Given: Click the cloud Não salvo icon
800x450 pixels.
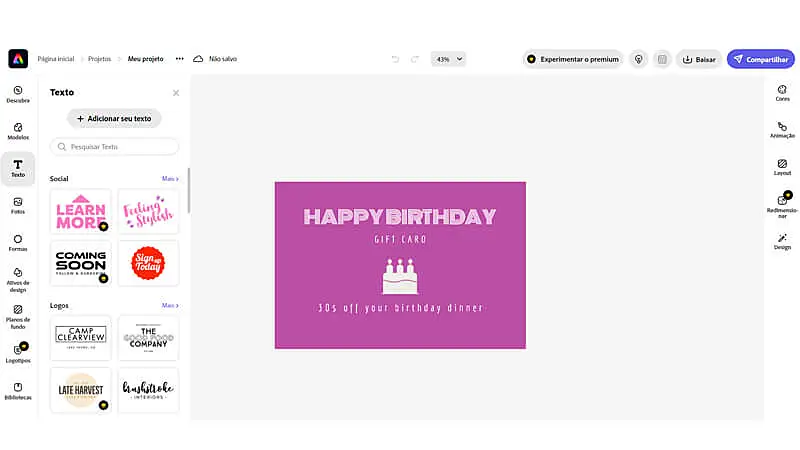Looking at the screenshot, I should (198, 59).
